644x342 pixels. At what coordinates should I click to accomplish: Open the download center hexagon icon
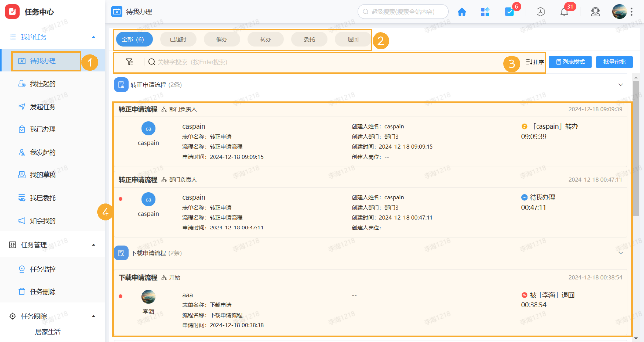point(540,11)
